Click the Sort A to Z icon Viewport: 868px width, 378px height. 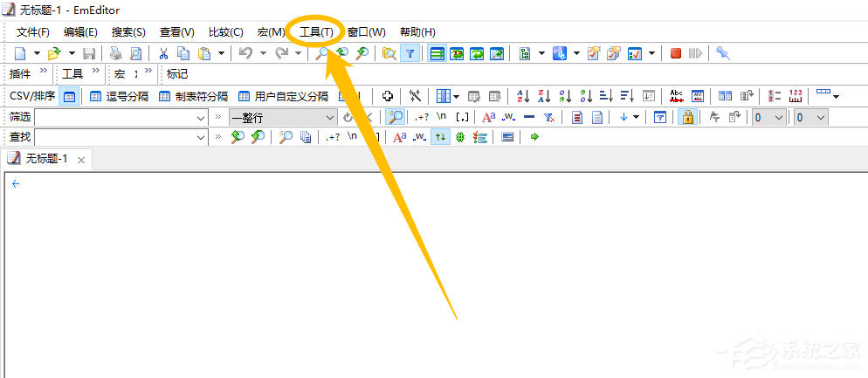pos(523,96)
